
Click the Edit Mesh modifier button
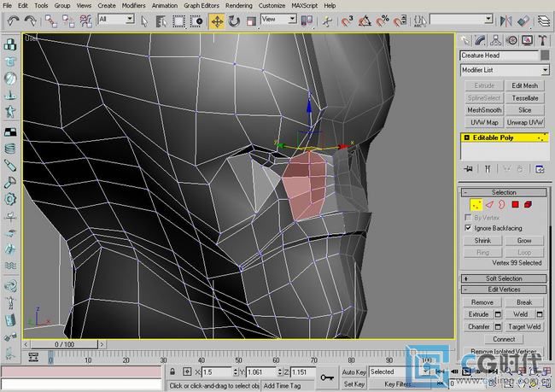524,85
